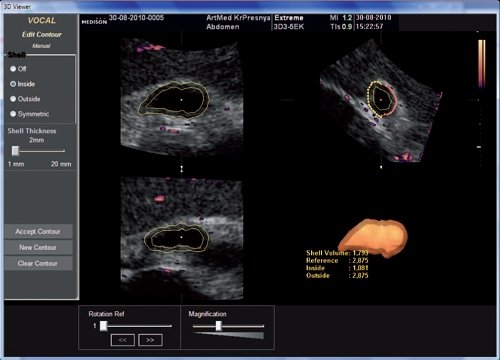Viewport: 500px width, 360px height.
Task: Choose the Outside shell radio button
Action: 13,99
